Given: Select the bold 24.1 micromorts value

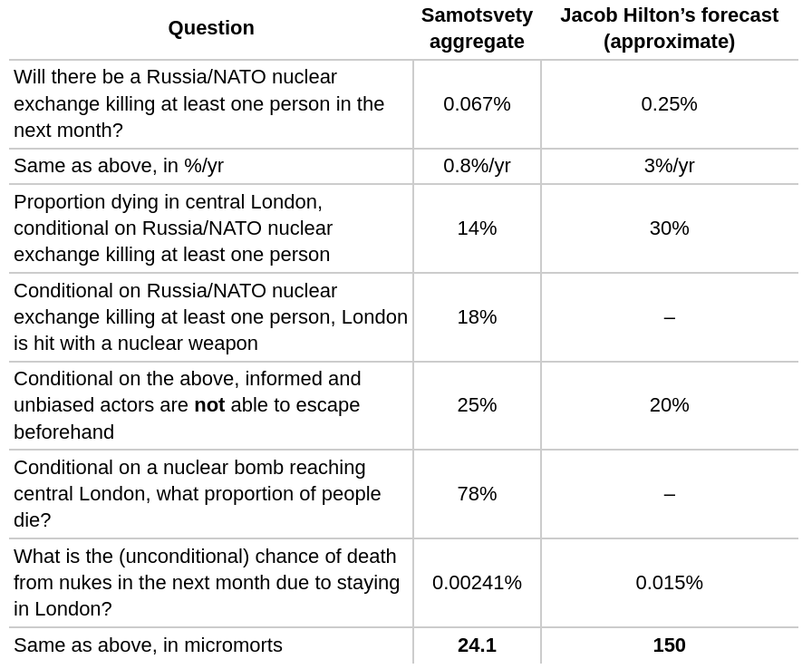Looking at the screenshot, I should [x=477, y=645].
